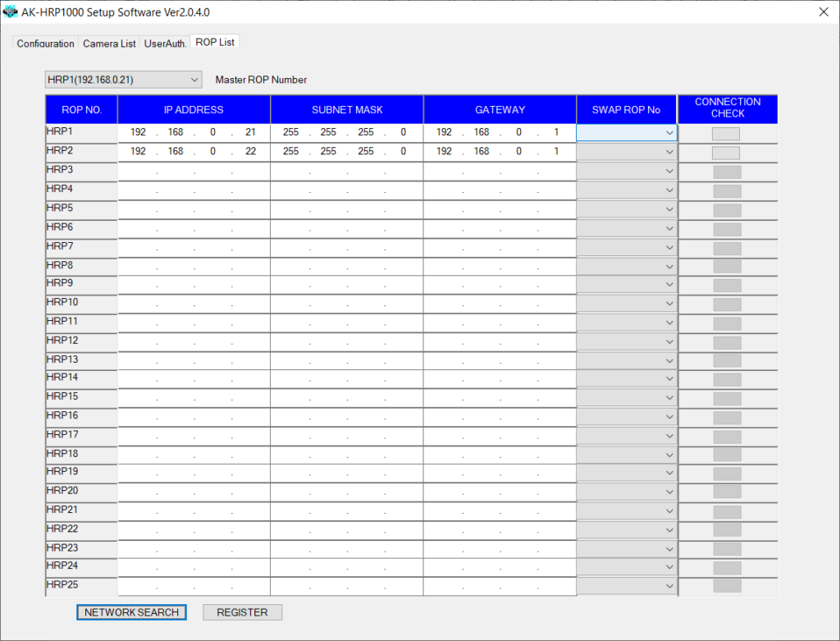Open the Master ROP Number dropdown showing HRP1(192.168.0.21)
The height and width of the screenshot is (641, 840).
point(194,80)
